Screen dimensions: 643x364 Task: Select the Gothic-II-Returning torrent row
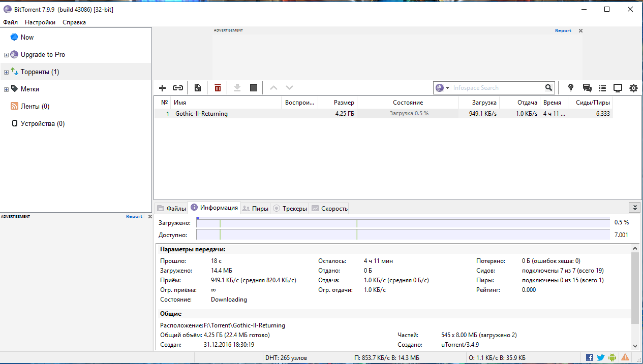[x=384, y=114]
